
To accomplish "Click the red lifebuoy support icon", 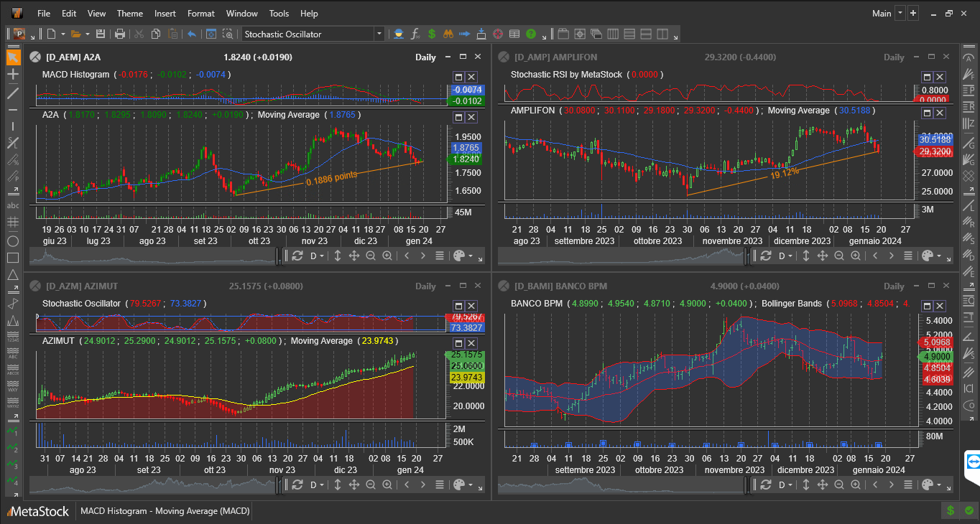I will pos(498,34).
